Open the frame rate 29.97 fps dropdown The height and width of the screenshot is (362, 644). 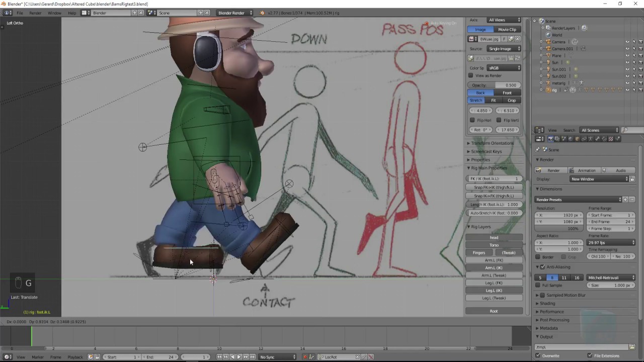(611, 243)
